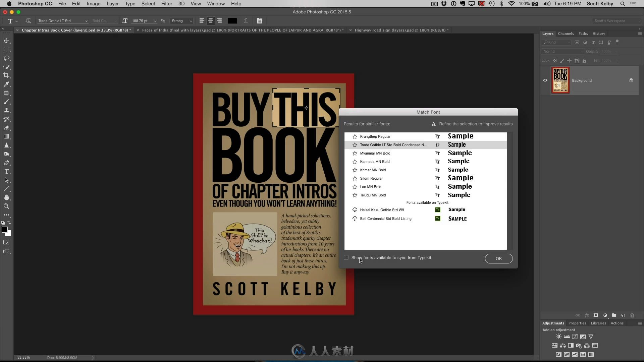Select the Heisei Kaku Gothic Std W9 Typekit font
Screen dimensions: 644x362
425,210
